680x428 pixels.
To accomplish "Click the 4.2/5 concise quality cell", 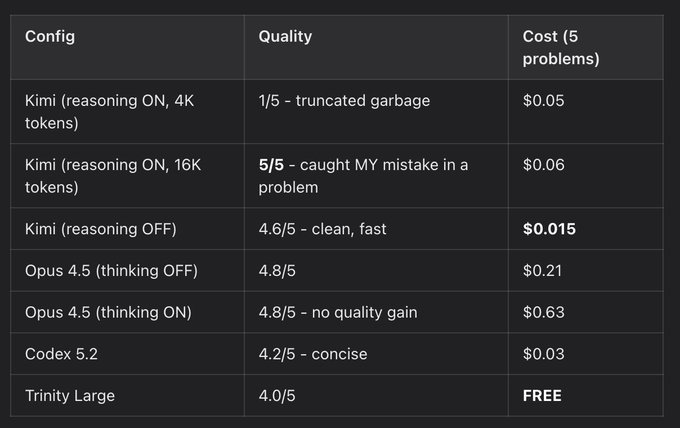I will [313, 354].
